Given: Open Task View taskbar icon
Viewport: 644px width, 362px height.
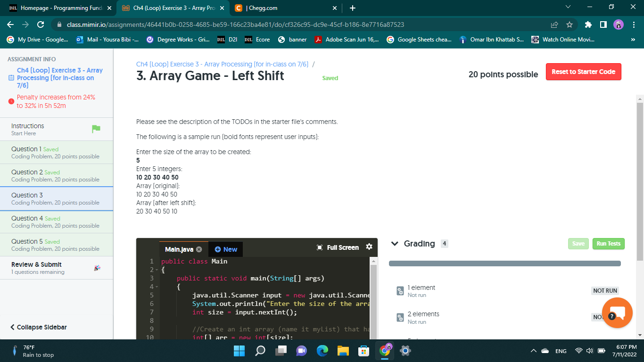Looking at the screenshot, I should pyautogui.click(x=281, y=351).
